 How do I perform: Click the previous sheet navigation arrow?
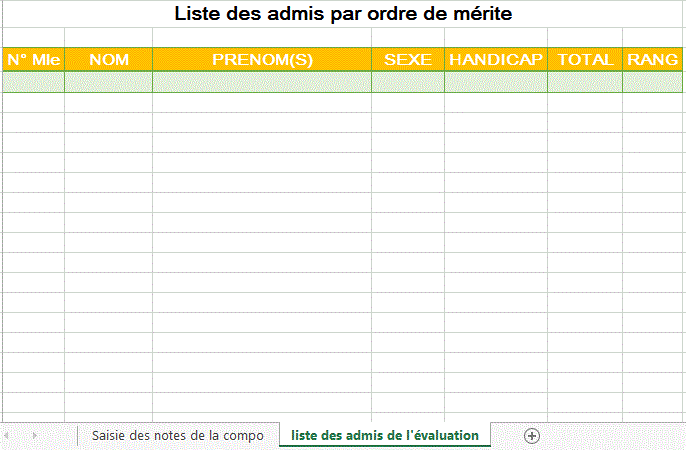pyautogui.click(x=7, y=436)
